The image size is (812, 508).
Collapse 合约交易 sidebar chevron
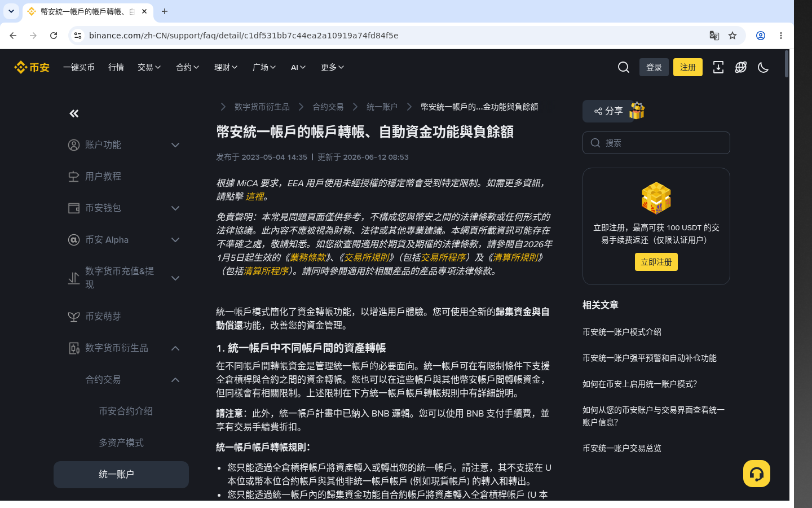pyautogui.click(x=175, y=380)
